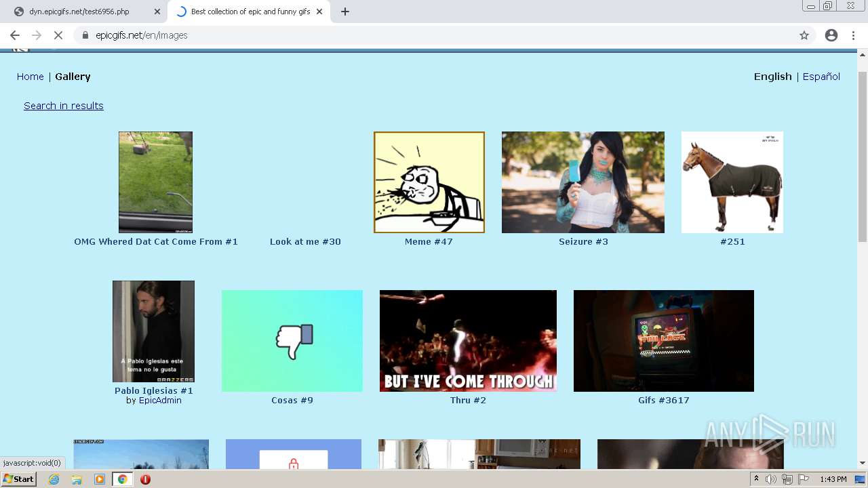The image size is (868, 488).
Task: Launch Internet Explorer from taskbar
Action: (x=54, y=479)
